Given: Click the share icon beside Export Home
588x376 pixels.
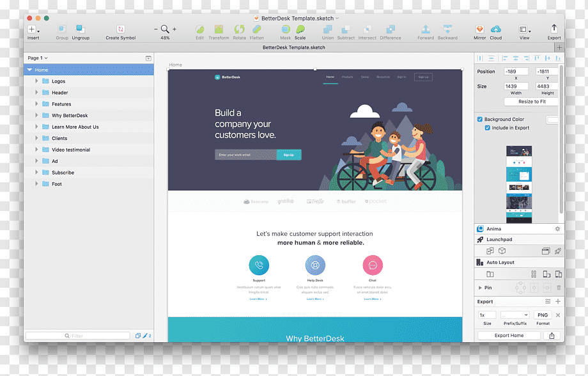Looking at the screenshot, I should point(552,336).
